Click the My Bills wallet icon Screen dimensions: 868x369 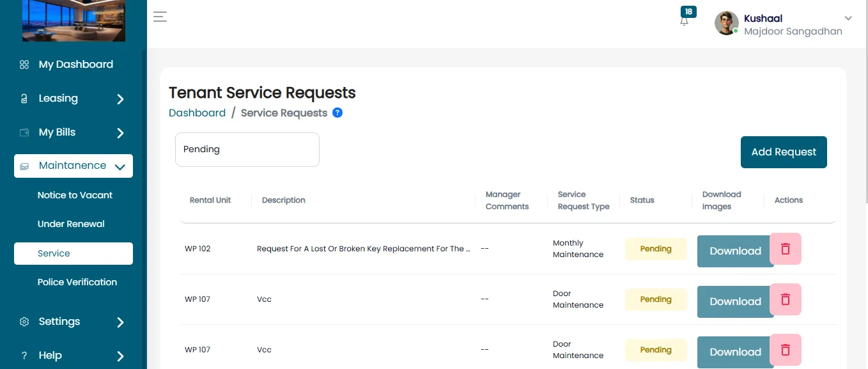click(24, 132)
